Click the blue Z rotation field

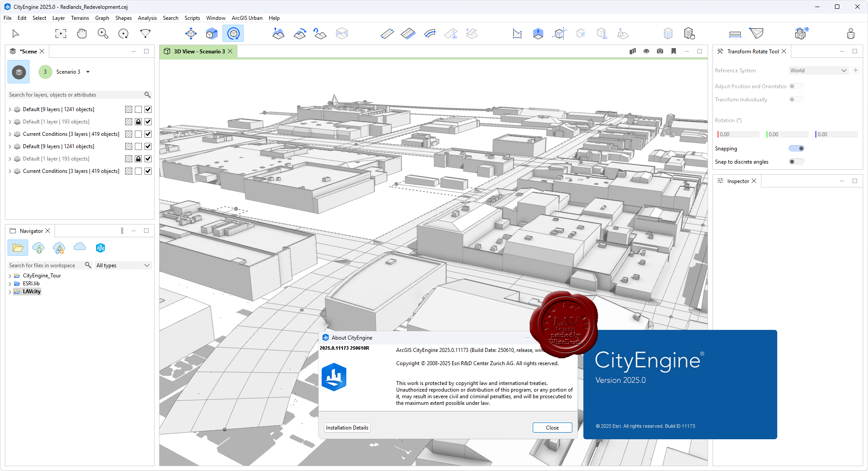(x=836, y=135)
